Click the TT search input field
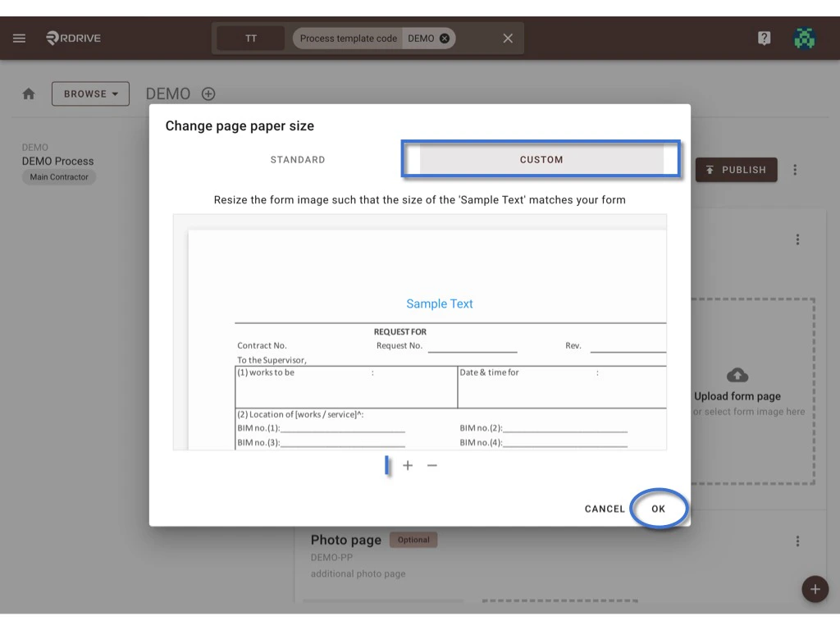Viewport: 840px width, 630px height. pos(250,38)
